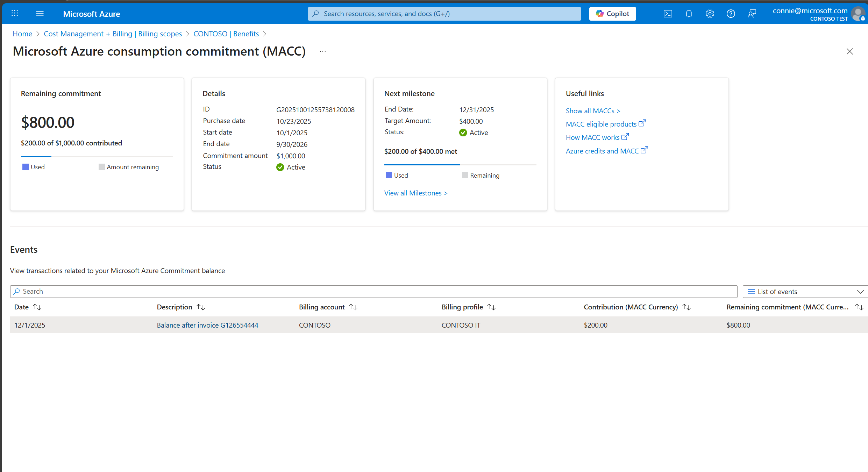Open the ellipsis more options beside the title
Screen dimensions: 868x472
[x=322, y=51]
